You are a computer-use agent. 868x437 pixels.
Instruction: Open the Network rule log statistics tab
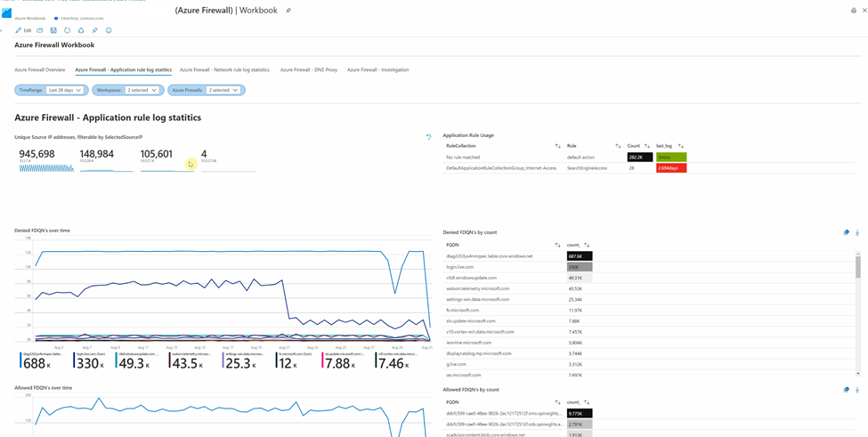(224, 70)
